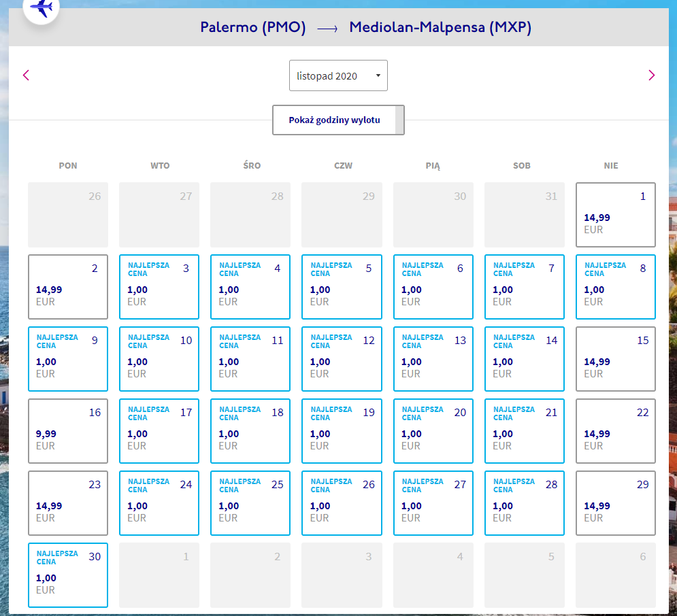Image resolution: width=677 pixels, height=616 pixels.
Task: Click Pokaż godziny wylotu button
Action: (338, 120)
